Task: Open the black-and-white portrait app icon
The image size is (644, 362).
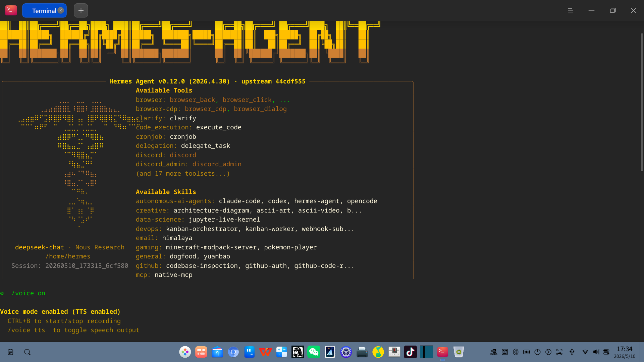Action: 298,352
